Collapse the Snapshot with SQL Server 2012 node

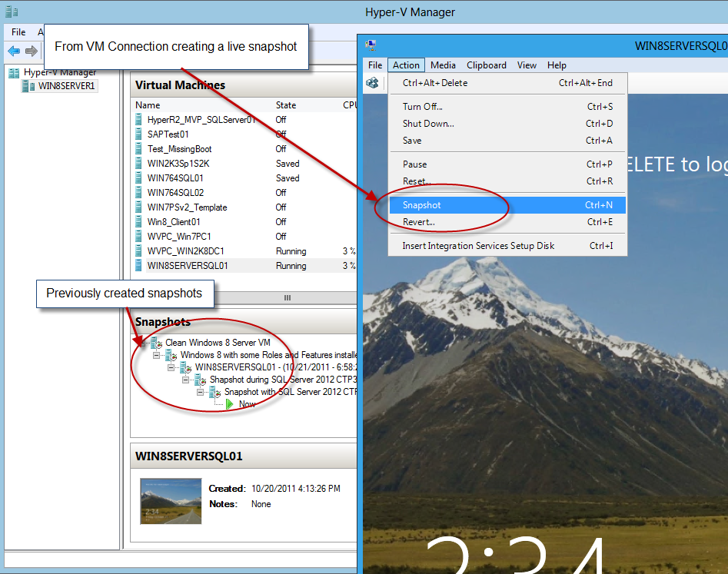click(200, 392)
